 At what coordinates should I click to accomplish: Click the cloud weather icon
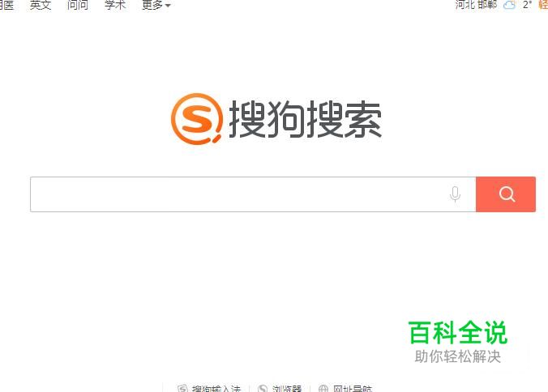(509, 5)
